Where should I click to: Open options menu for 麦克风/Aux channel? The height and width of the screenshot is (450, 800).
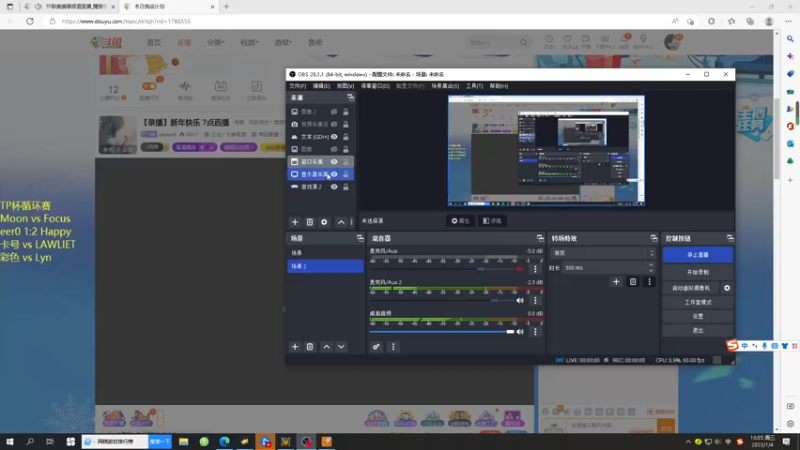click(x=535, y=269)
